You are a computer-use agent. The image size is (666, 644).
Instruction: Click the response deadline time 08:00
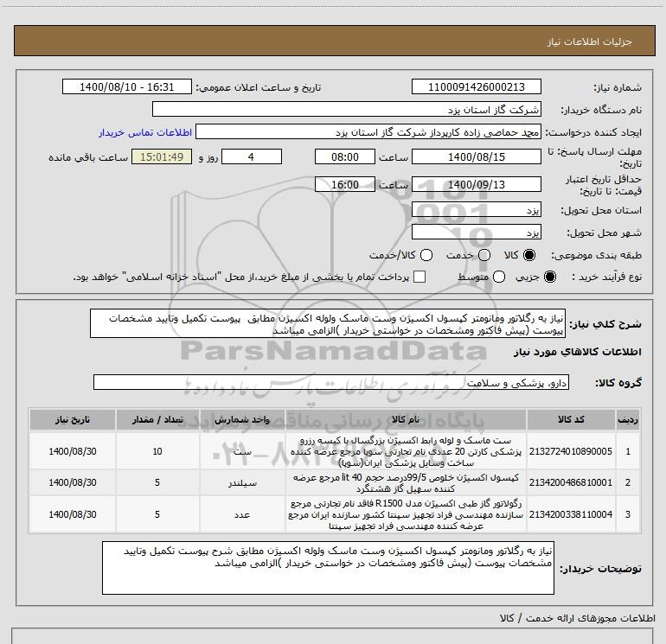click(345, 156)
